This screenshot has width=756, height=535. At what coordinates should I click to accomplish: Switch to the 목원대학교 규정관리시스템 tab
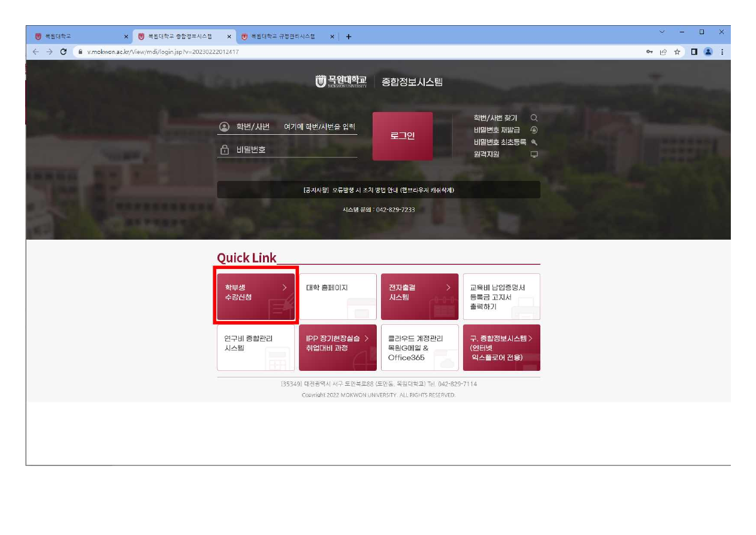click(283, 37)
